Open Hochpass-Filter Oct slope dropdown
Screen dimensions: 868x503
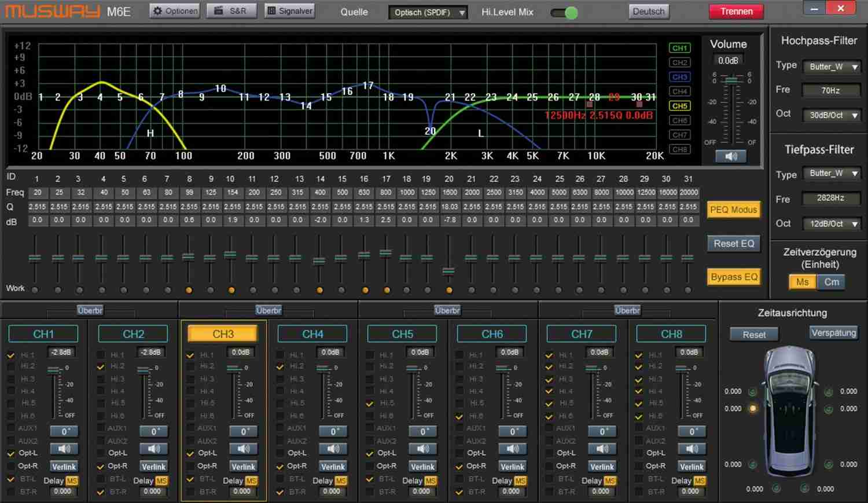click(832, 115)
